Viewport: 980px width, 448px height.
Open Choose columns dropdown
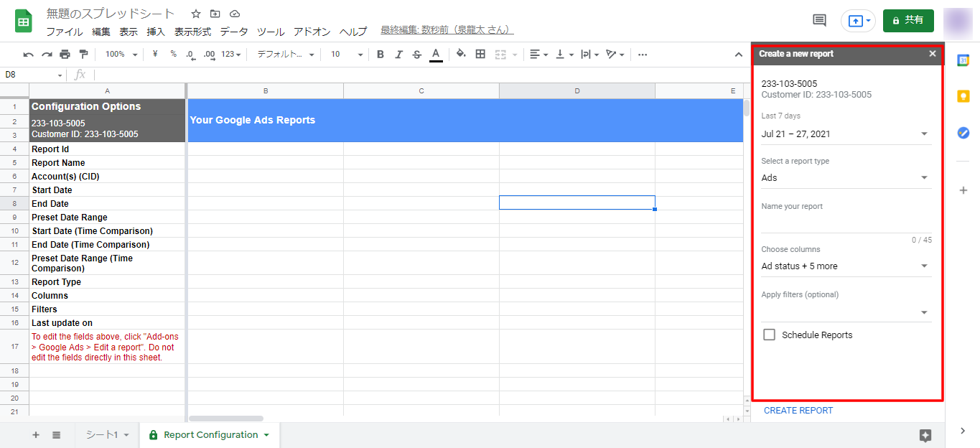pyautogui.click(x=846, y=266)
